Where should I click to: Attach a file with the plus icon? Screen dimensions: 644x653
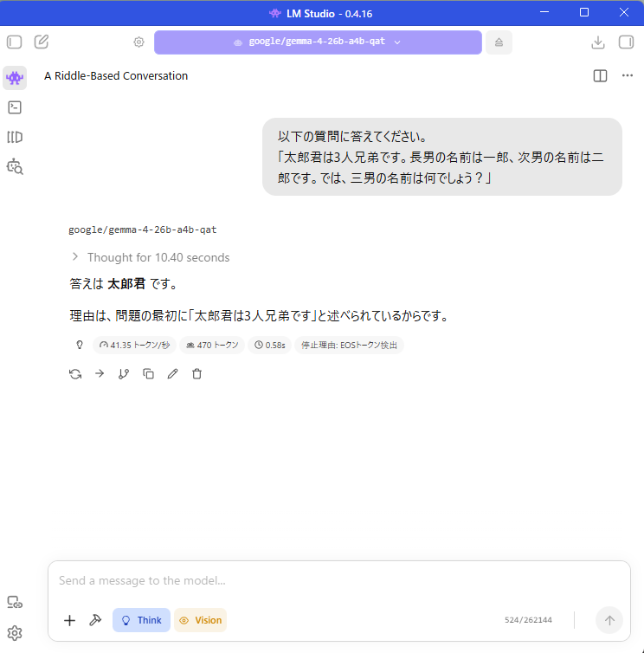click(x=69, y=620)
